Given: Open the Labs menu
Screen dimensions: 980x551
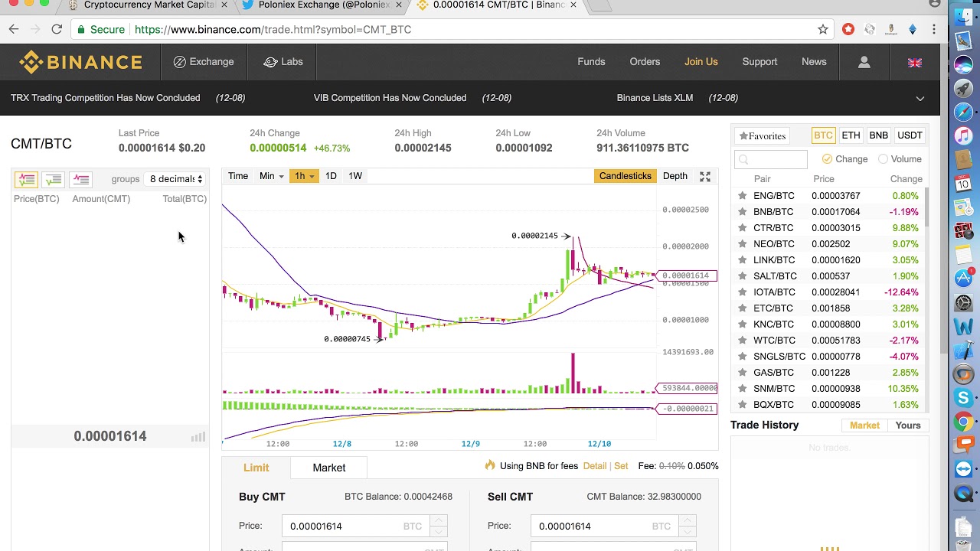Looking at the screenshot, I should point(283,62).
